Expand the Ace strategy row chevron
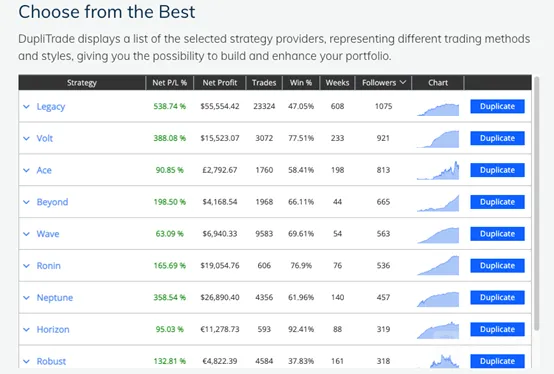 point(26,170)
